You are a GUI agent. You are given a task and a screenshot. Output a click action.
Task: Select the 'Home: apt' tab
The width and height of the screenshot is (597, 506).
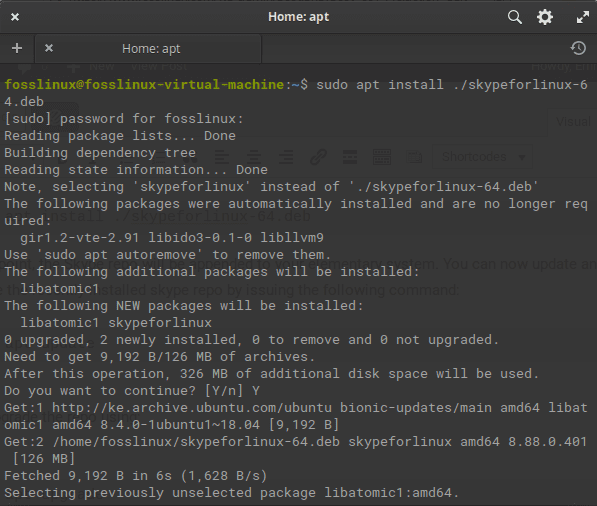(x=148, y=49)
